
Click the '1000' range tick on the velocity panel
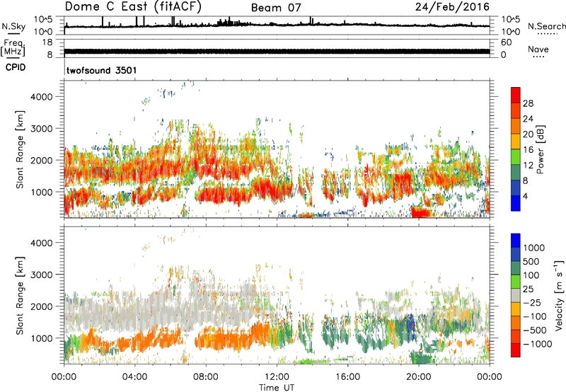[x=42, y=338]
